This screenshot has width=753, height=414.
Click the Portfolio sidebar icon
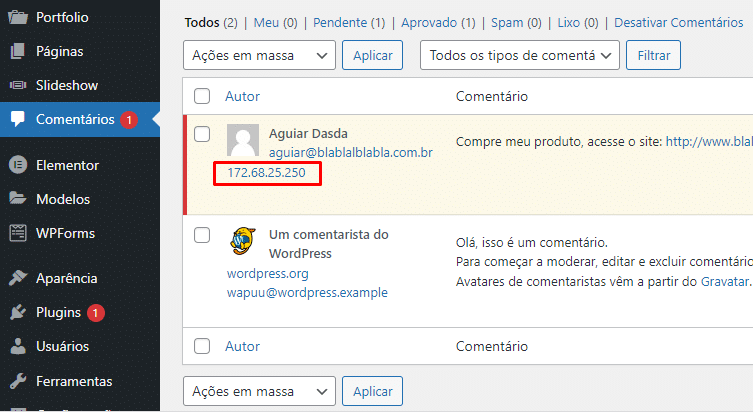17,17
